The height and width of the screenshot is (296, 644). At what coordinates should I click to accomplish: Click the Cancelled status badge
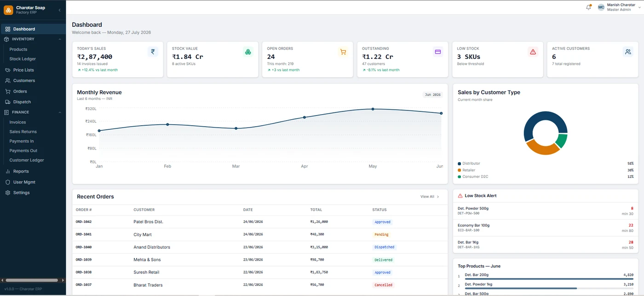[x=383, y=285]
